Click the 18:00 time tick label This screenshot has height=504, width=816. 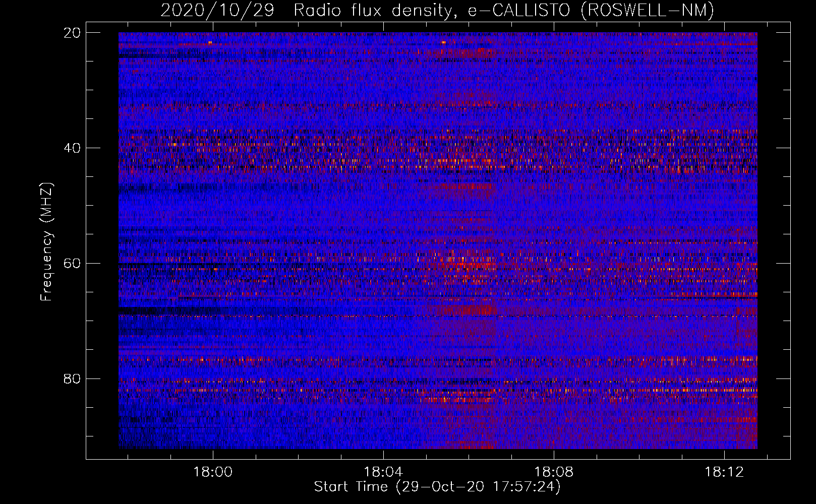click(x=213, y=472)
